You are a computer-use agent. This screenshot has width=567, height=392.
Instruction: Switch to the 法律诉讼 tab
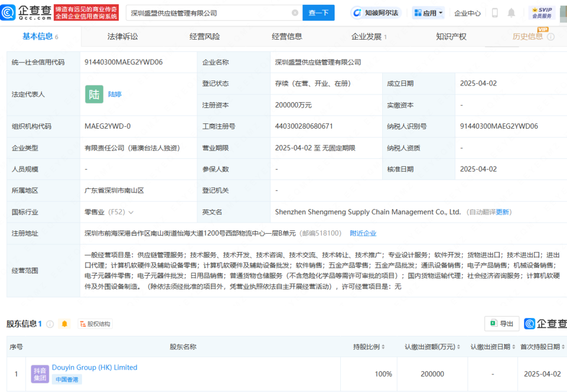(x=123, y=37)
